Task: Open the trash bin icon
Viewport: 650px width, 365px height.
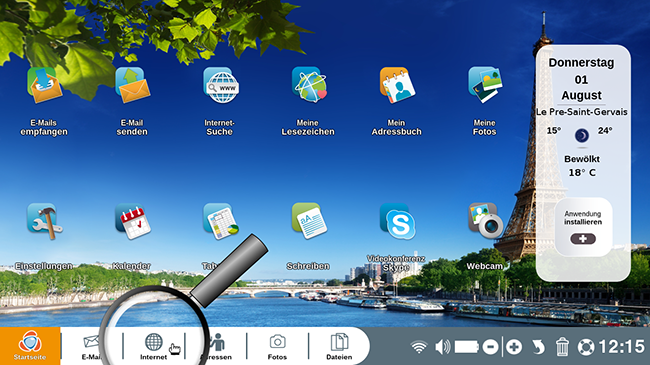Action: point(562,347)
